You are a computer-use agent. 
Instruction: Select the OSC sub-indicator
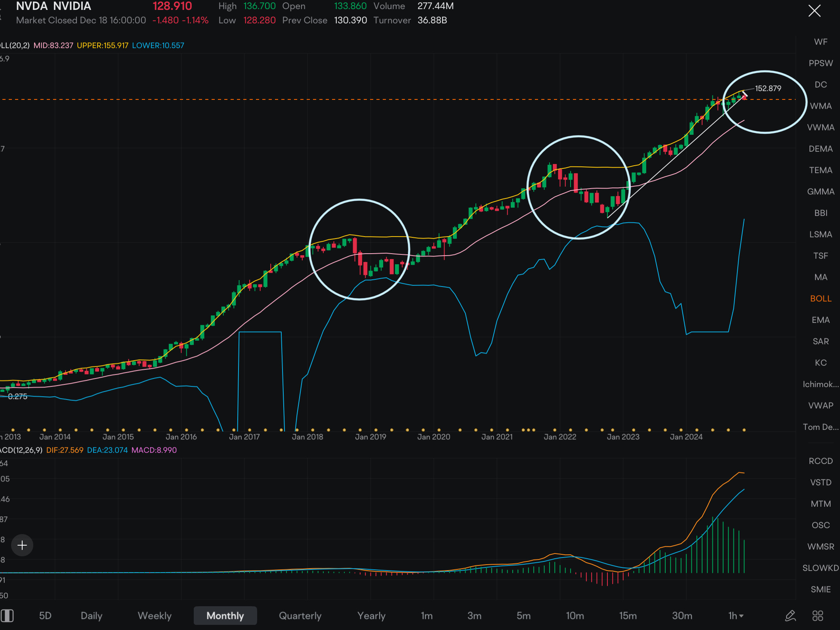coord(821,525)
